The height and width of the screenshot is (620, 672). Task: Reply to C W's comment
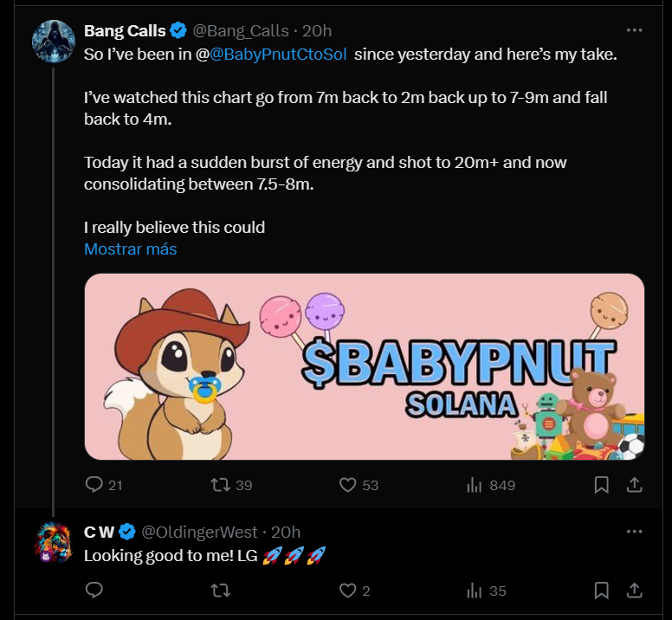94,591
